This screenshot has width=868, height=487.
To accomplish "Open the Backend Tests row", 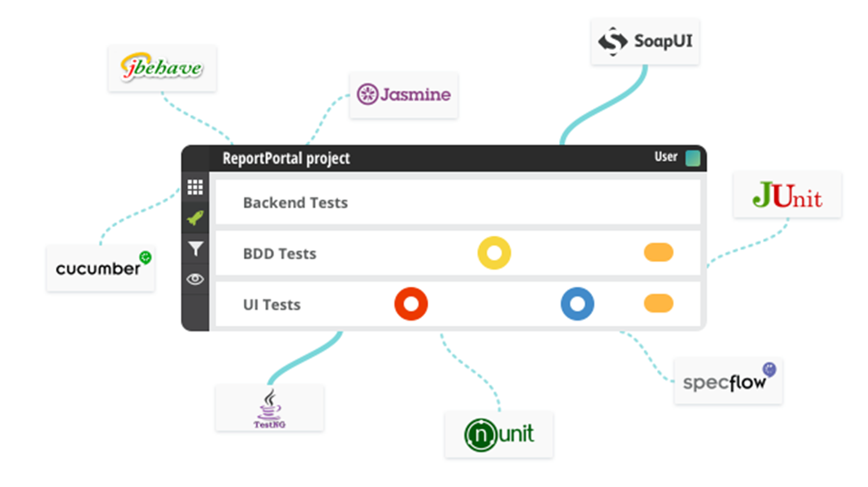I will click(x=295, y=203).
